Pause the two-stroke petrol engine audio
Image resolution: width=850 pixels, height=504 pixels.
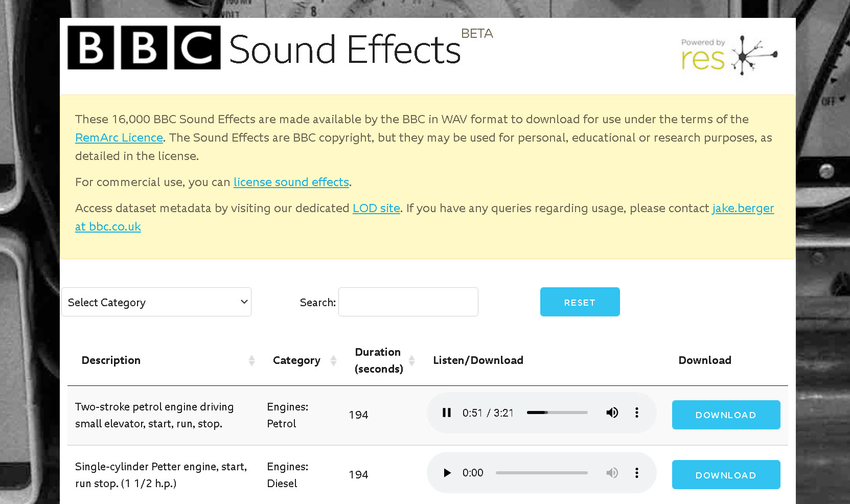tap(447, 413)
